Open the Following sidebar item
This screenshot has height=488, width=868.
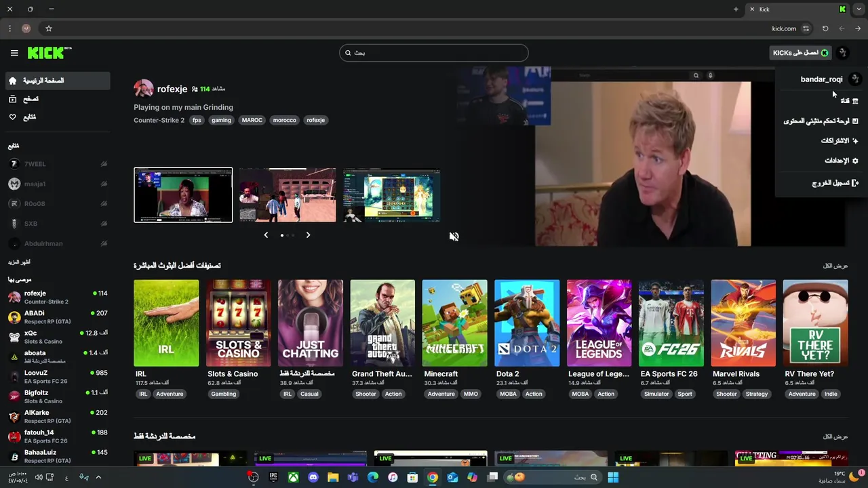click(57, 117)
